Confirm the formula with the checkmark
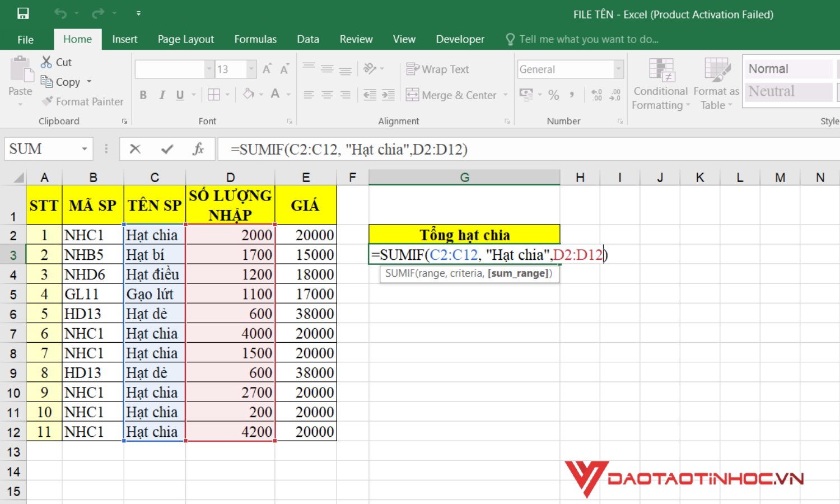Screen dimensions: 840x504 (167, 149)
